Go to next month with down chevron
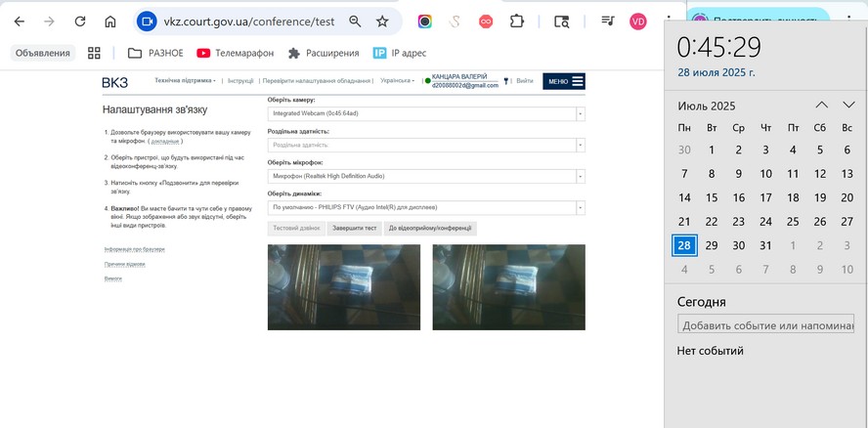The height and width of the screenshot is (428, 868). [x=848, y=106]
